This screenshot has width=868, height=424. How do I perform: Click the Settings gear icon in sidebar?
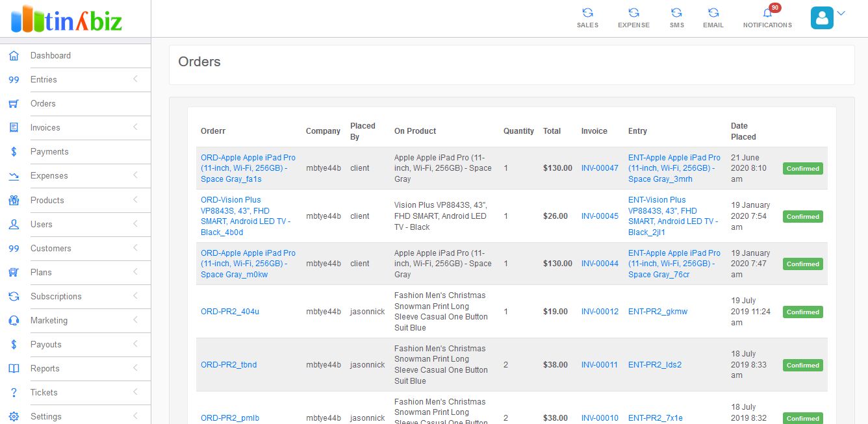click(14, 417)
